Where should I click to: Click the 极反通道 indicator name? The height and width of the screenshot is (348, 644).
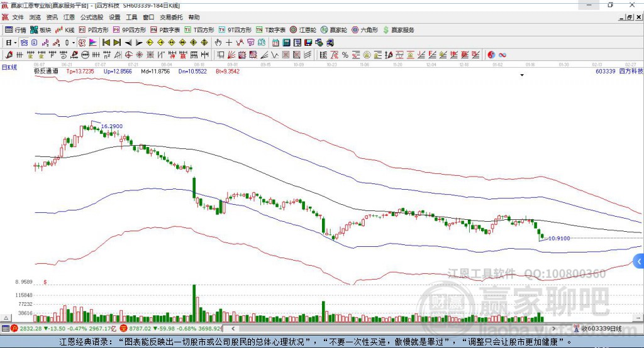(x=46, y=72)
